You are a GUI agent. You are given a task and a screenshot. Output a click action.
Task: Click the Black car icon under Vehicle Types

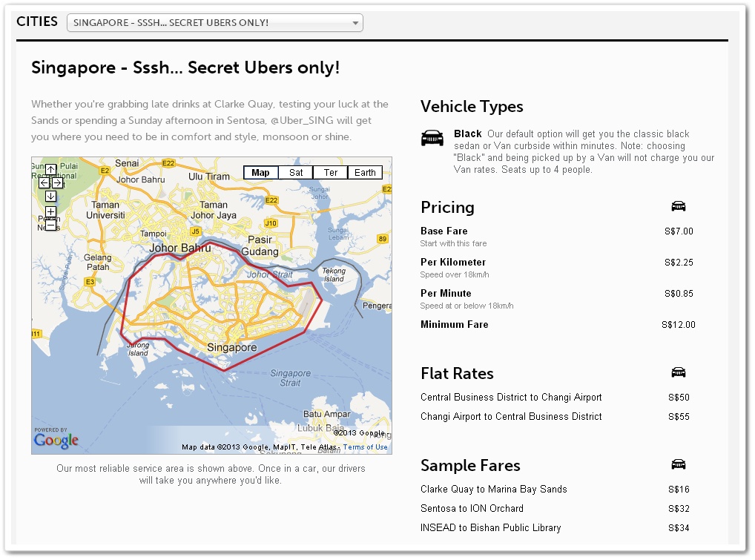coord(432,138)
